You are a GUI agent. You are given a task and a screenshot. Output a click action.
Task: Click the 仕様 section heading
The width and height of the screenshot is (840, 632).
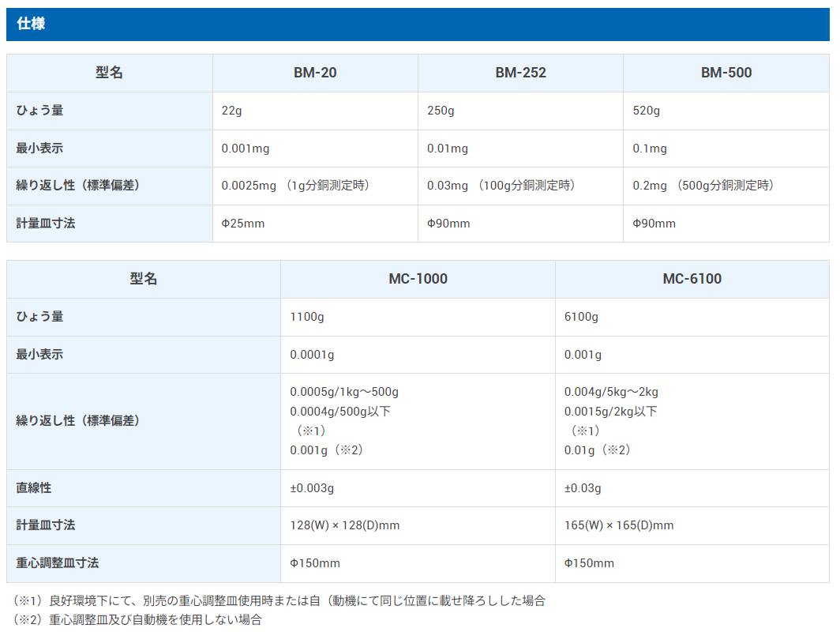31,24
